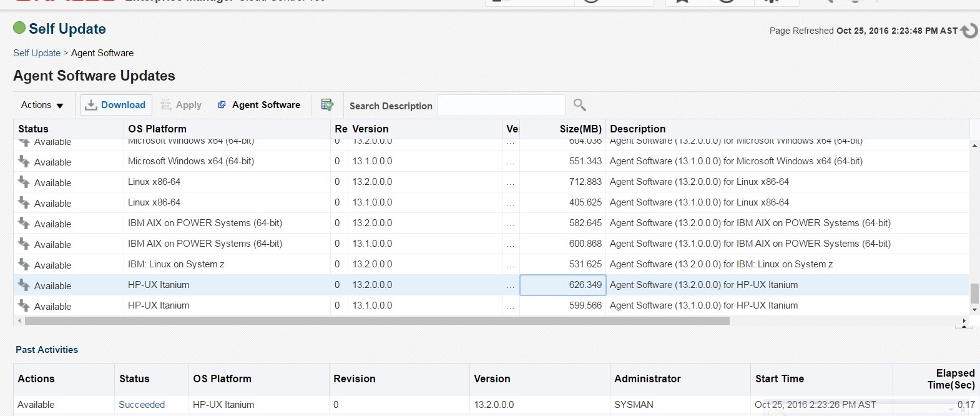
Task: Click the Start Time value Oct 25, 2016 2:23:26 PM AST
Action: [x=815, y=405]
